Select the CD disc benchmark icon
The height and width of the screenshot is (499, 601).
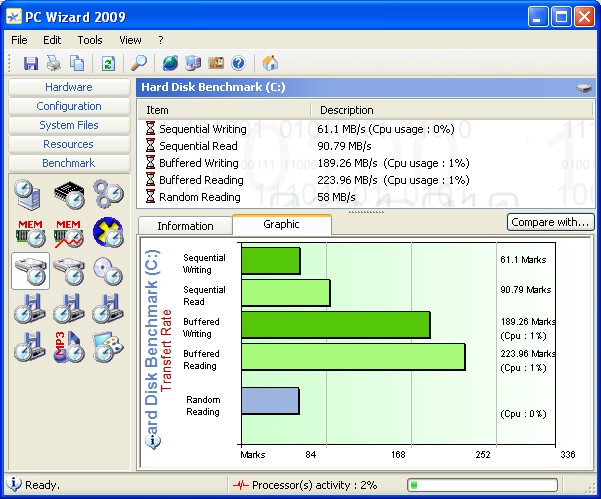coord(108,271)
